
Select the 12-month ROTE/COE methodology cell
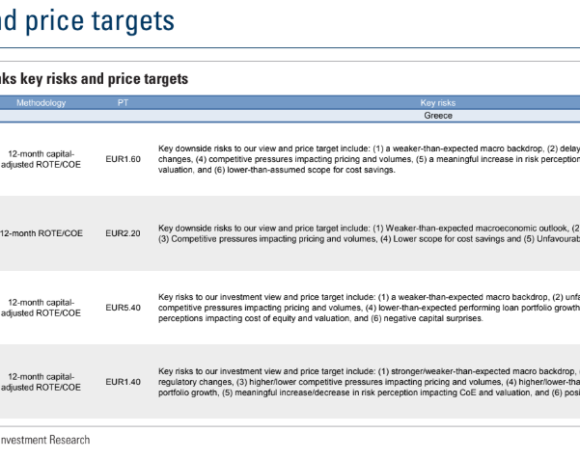pos(41,233)
